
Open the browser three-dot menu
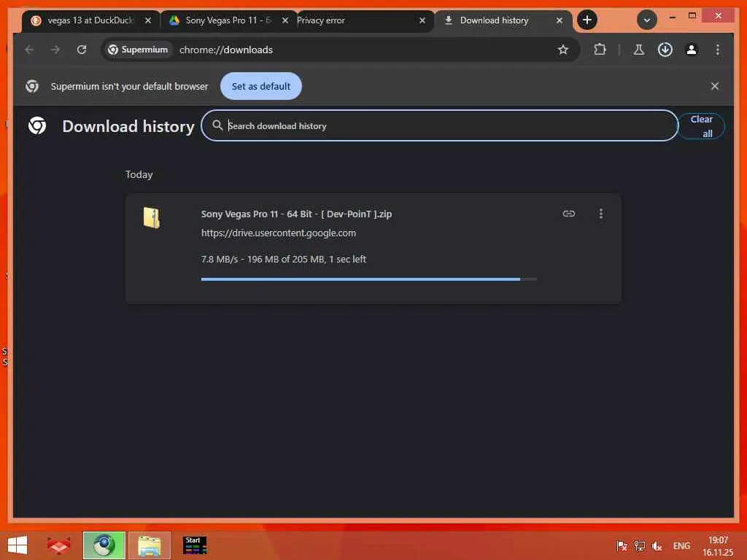(718, 50)
